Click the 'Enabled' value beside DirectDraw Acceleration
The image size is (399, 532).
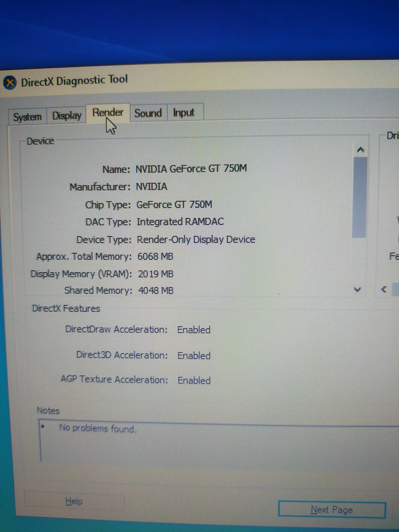[x=194, y=330]
